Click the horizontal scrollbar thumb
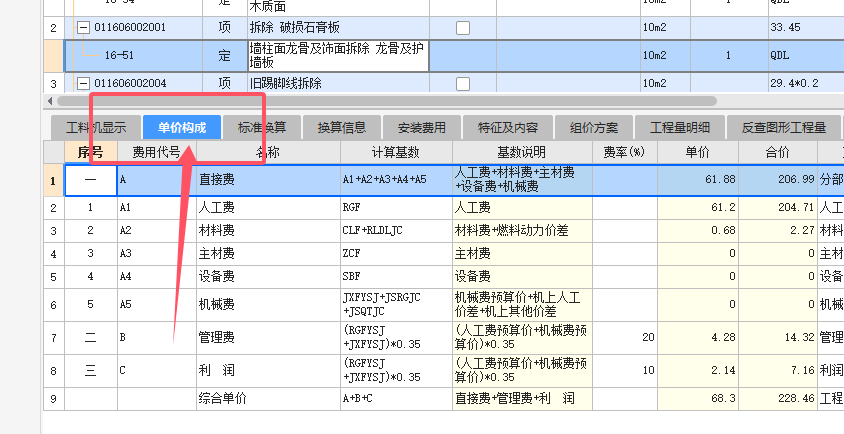The height and width of the screenshot is (434, 844). click(x=386, y=101)
